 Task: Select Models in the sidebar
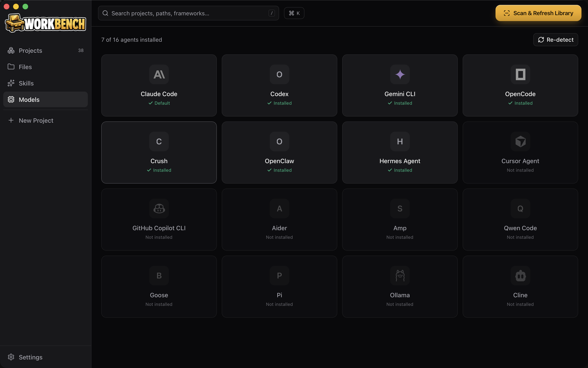point(45,99)
